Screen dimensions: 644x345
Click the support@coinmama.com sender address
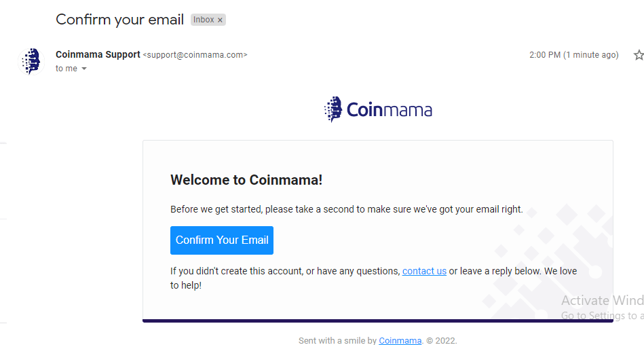click(195, 55)
